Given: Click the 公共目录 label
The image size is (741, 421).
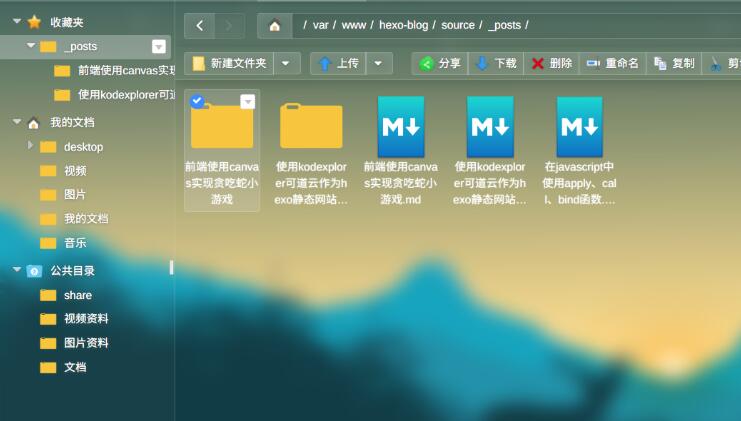Looking at the screenshot, I should (72, 271).
